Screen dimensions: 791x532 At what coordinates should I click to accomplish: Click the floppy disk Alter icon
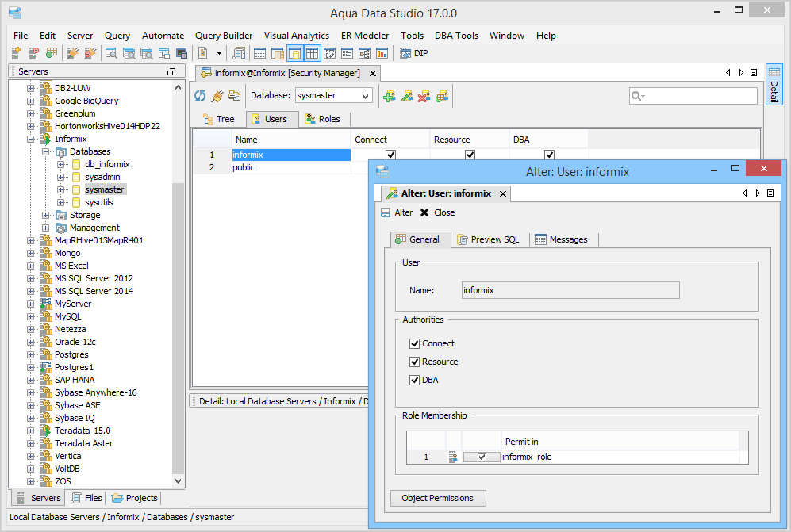coord(386,212)
